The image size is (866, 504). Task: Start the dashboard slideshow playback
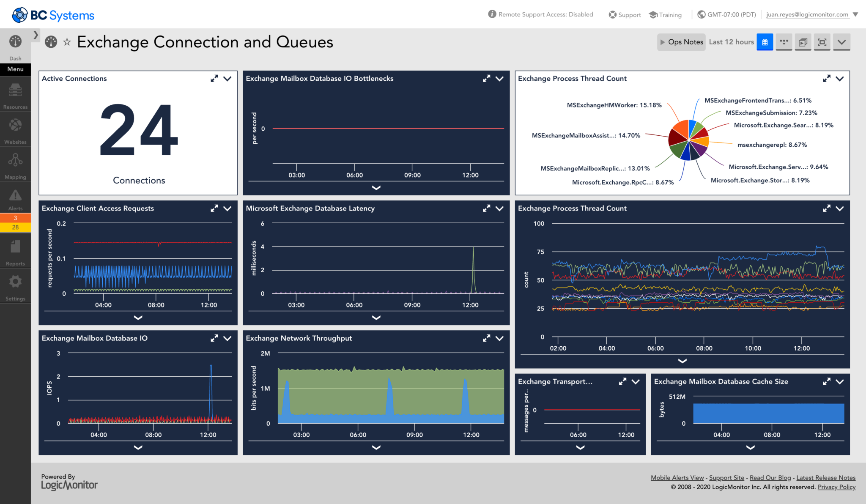click(x=803, y=42)
